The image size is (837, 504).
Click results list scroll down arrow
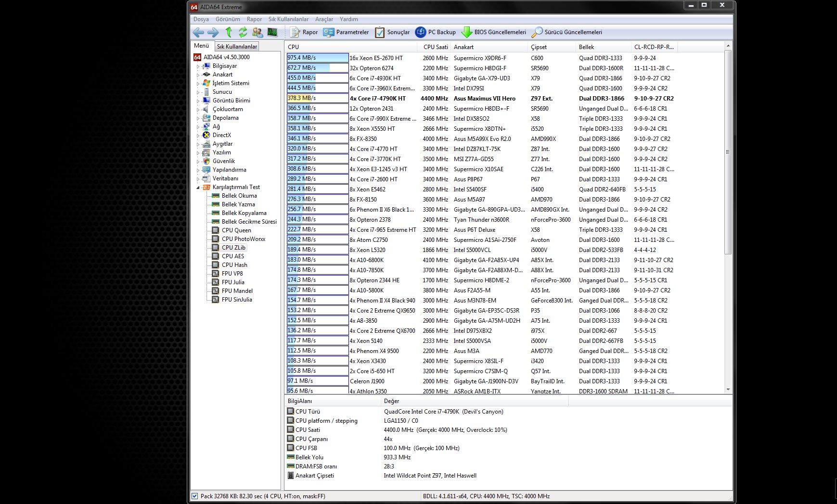[728, 390]
